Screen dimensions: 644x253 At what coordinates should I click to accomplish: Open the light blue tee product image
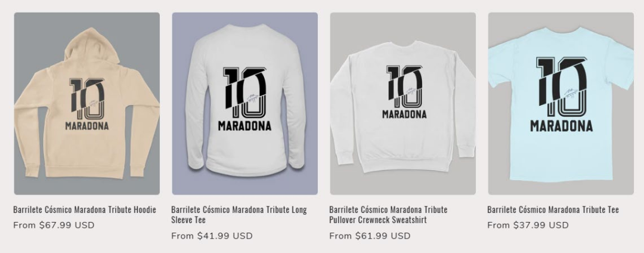pos(561,103)
